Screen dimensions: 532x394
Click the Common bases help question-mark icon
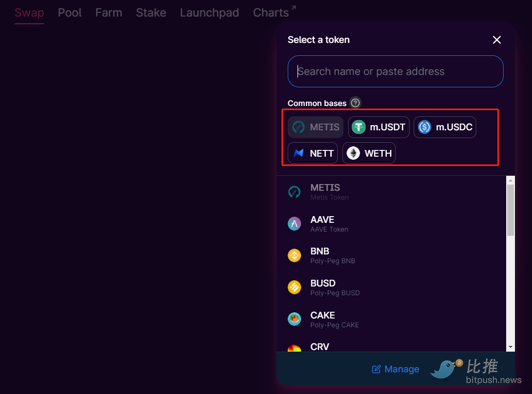click(x=355, y=103)
